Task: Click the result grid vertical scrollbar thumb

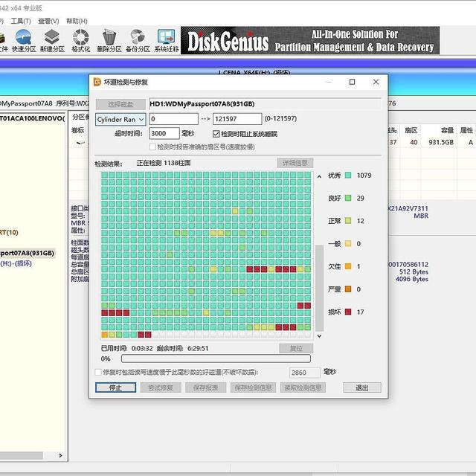Action: pos(319,288)
